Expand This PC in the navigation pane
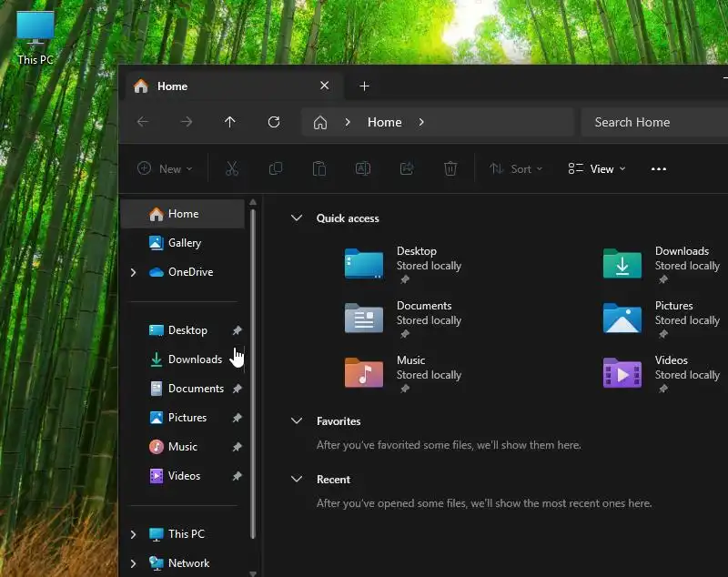This screenshot has width=728, height=577. (x=133, y=534)
